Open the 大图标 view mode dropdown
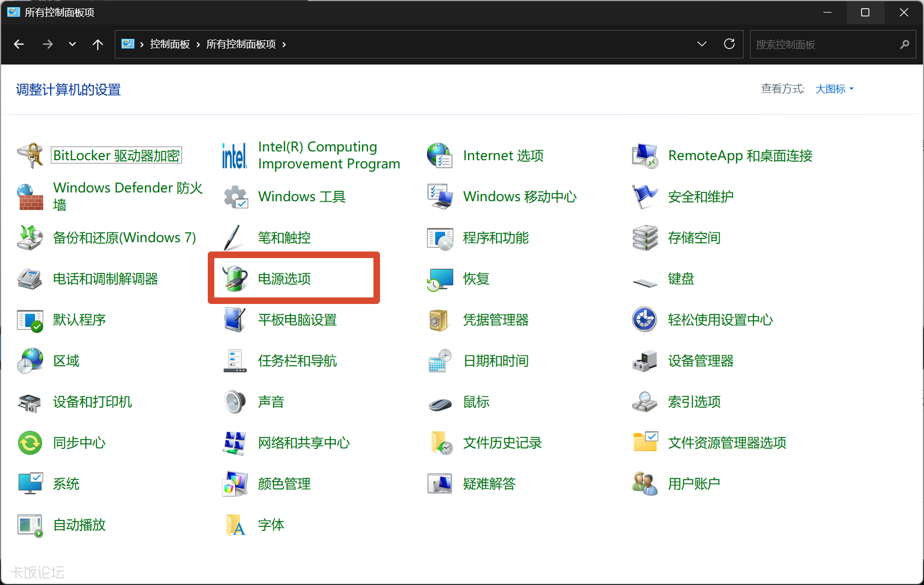924x585 pixels. (x=834, y=89)
